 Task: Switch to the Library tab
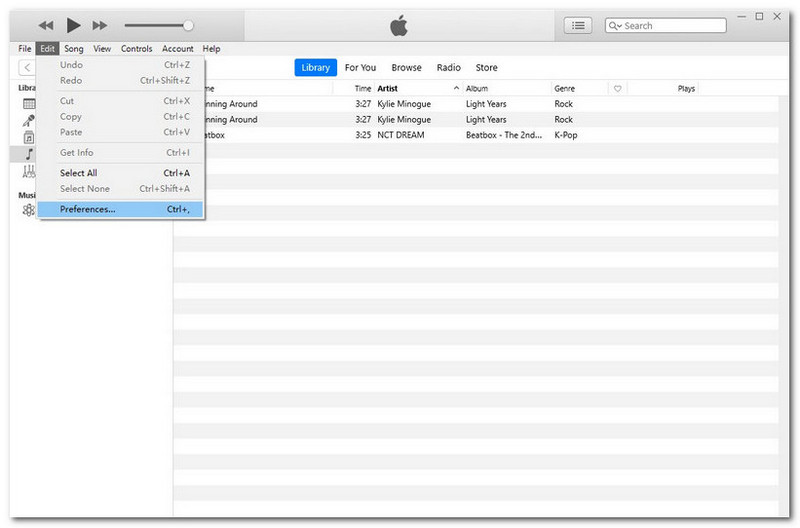click(315, 67)
